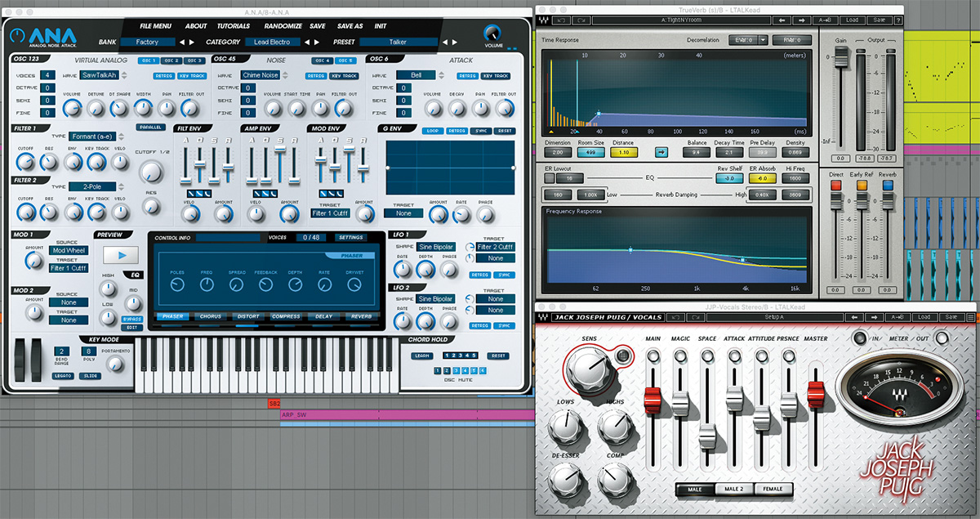The height and width of the screenshot is (519, 980).
Task: Click the JJP COMP knob
Action: (x=614, y=478)
